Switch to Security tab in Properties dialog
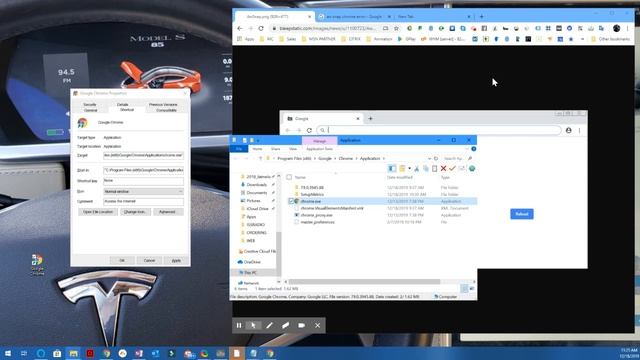Screen dimensions: 640x360 (90, 104)
